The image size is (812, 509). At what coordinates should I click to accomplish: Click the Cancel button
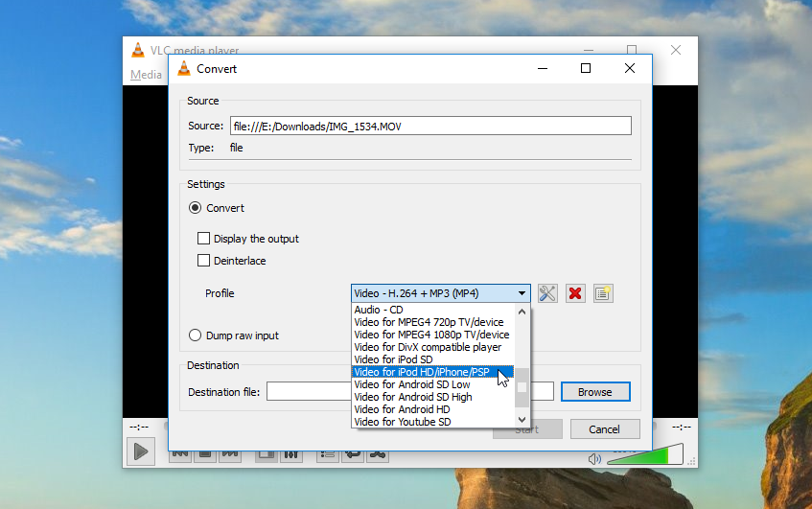click(605, 429)
